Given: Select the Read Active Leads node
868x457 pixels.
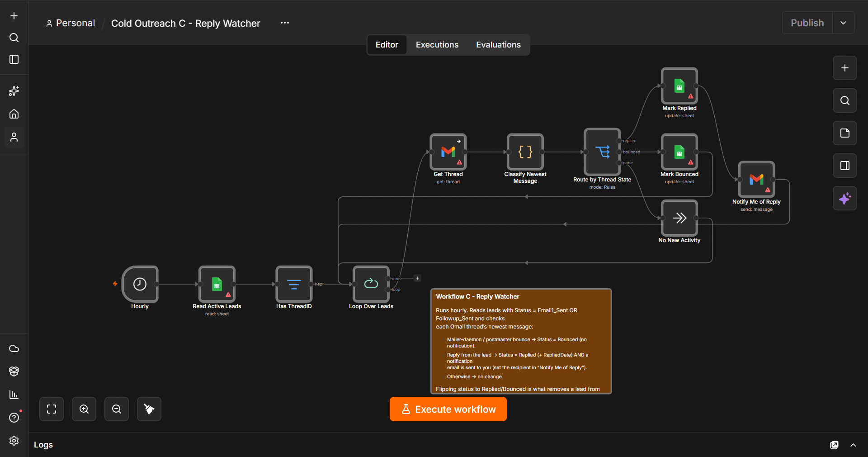Looking at the screenshot, I should point(217,284).
